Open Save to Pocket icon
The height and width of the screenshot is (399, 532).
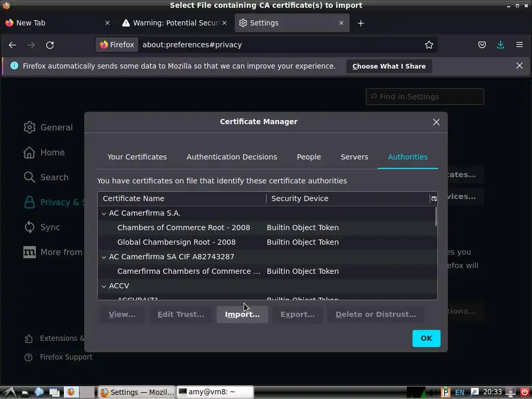[482, 45]
